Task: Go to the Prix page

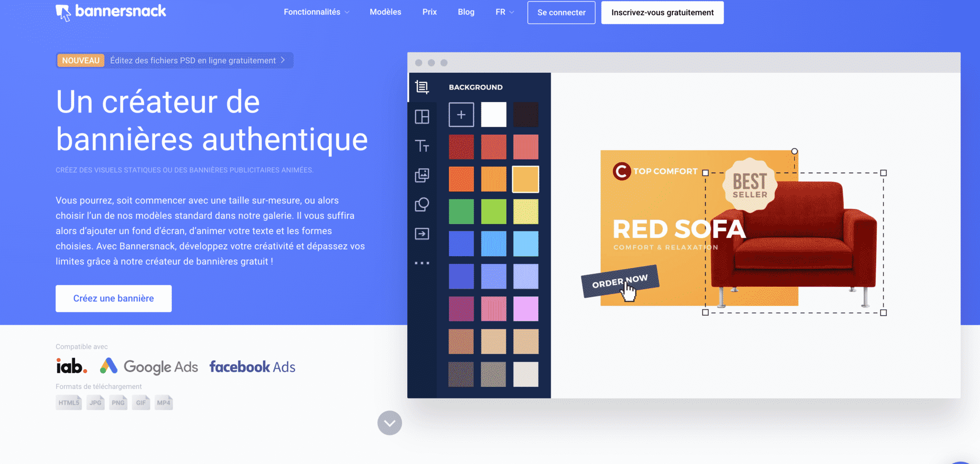Action: [429, 12]
